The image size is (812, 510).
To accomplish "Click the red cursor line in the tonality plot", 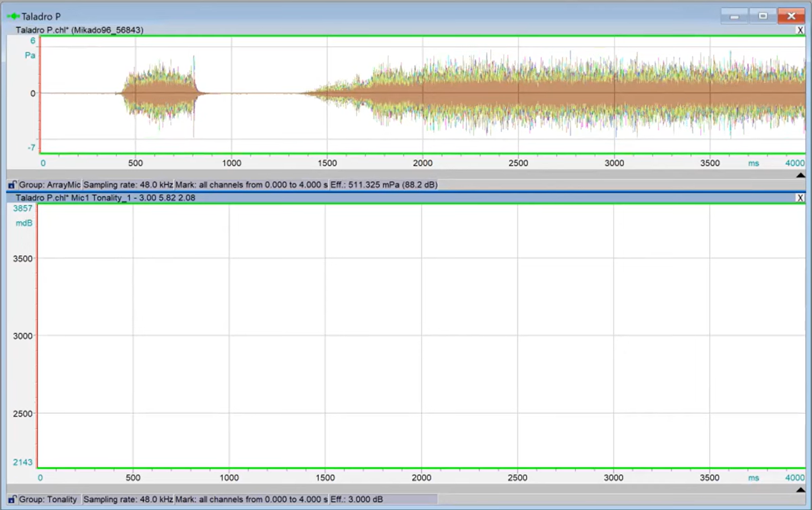I will 37,335.
